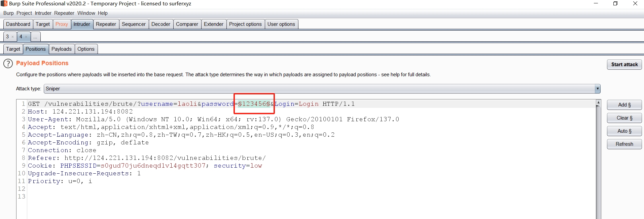Click the Add § button
Screen dimensions: 644x219
[624, 105]
